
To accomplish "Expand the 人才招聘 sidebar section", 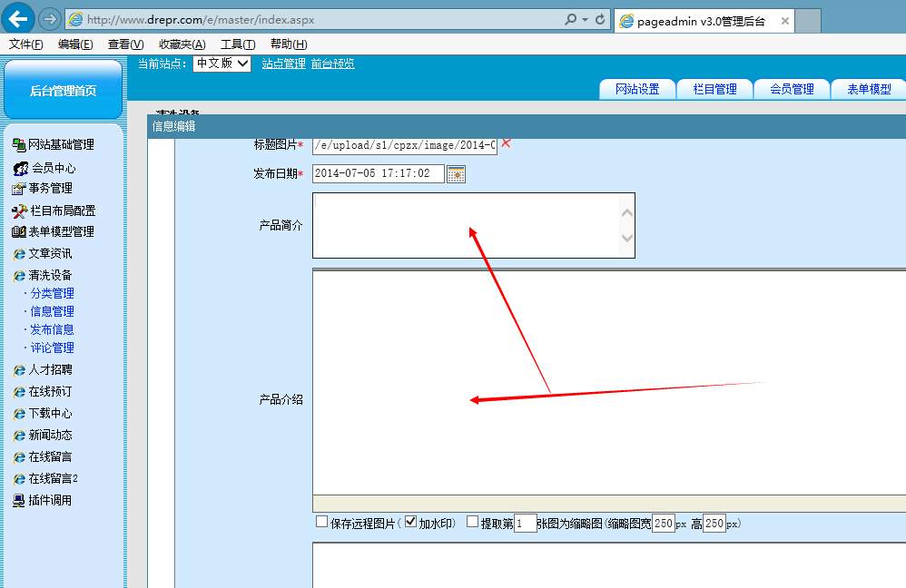I will (x=49, y=369).
